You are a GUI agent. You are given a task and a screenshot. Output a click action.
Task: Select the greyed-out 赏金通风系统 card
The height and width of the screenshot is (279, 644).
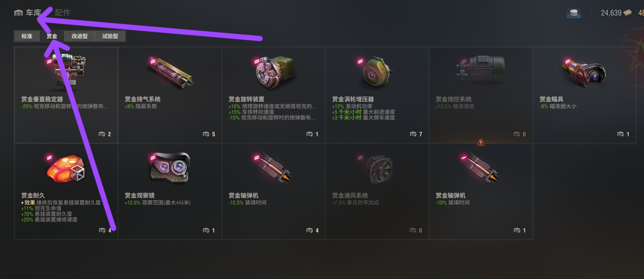377,191
